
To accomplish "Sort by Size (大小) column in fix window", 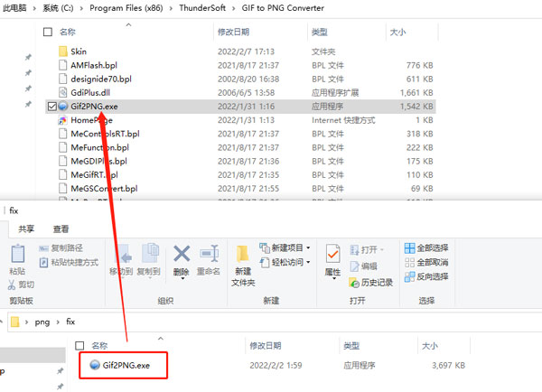I will click(430, 346).
